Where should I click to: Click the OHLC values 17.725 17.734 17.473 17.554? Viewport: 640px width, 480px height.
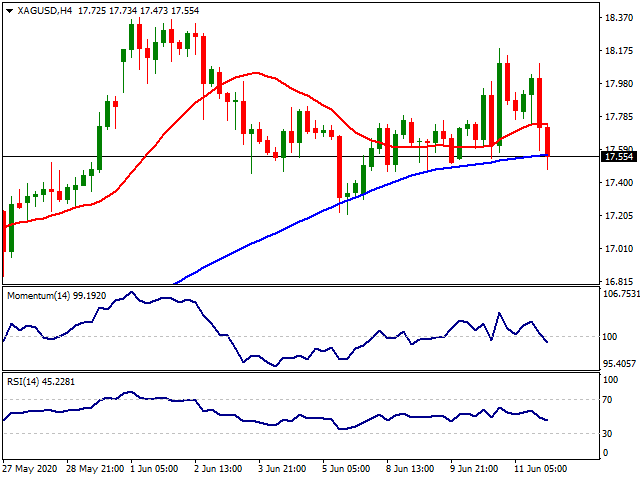click(x=138, y=11)
